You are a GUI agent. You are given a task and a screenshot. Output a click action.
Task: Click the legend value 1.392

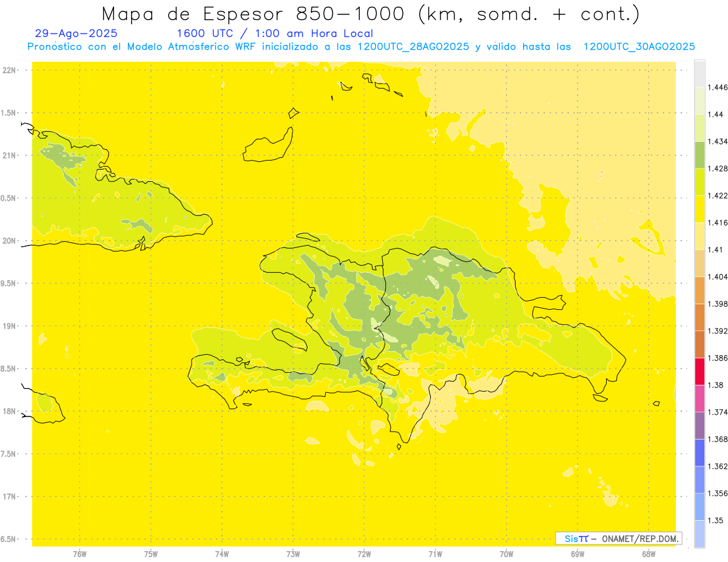718,331
